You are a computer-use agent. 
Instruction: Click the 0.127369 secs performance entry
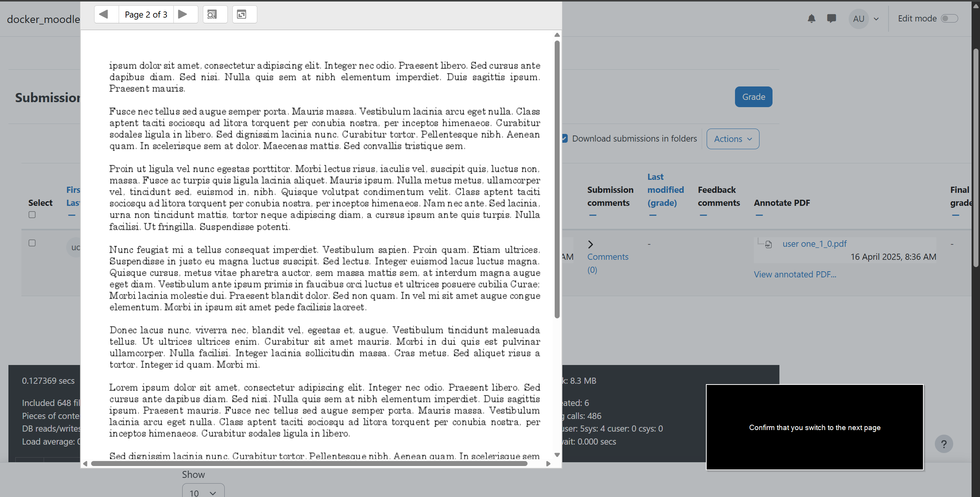click(48, 381)
